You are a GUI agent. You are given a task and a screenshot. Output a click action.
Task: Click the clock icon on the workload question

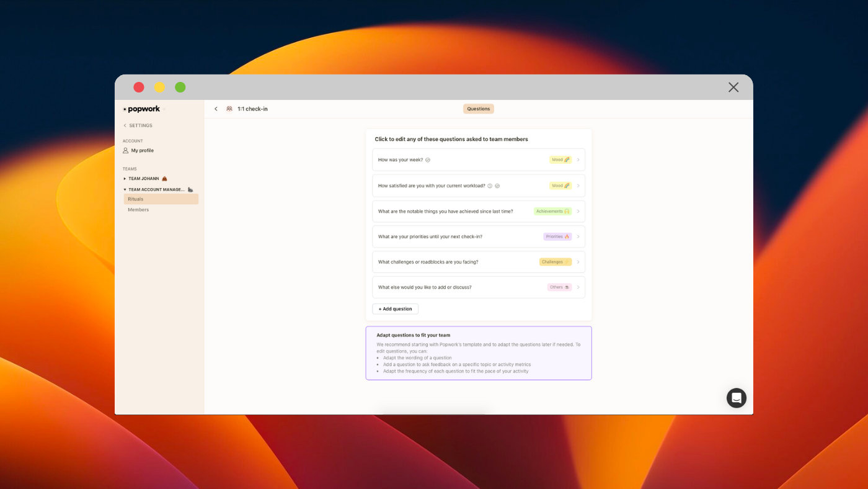489,186
